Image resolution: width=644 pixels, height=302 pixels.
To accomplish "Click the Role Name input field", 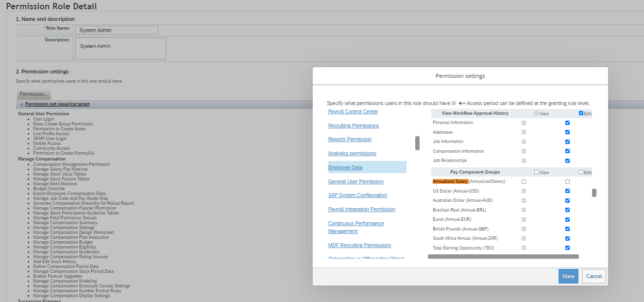I will click(117, 30).
